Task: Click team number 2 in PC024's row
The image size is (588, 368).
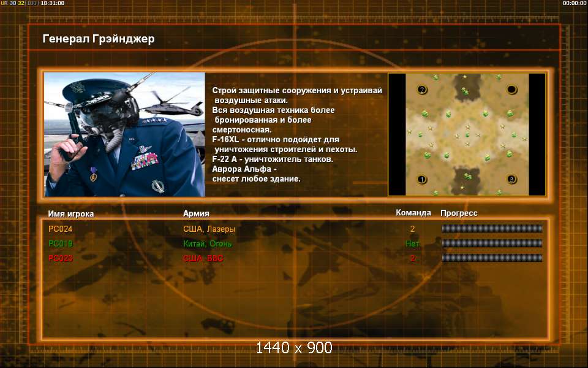Action: click(x=412, y=229)
